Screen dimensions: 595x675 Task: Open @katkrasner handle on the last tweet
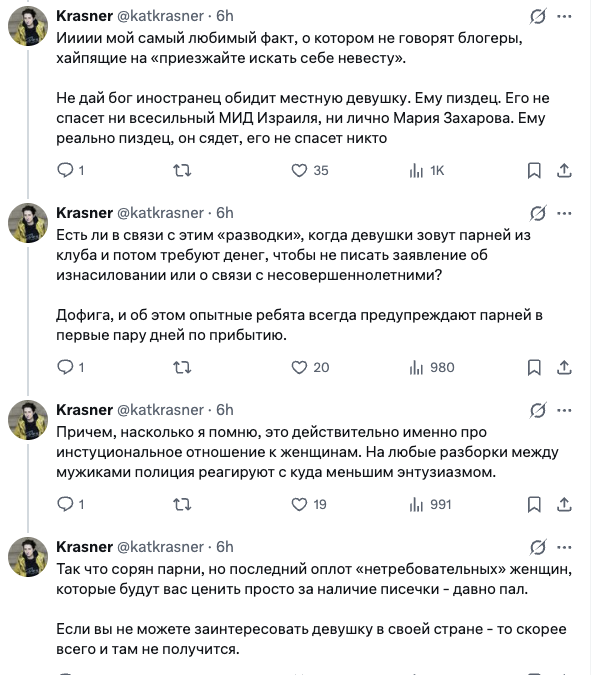pos(160,547)
